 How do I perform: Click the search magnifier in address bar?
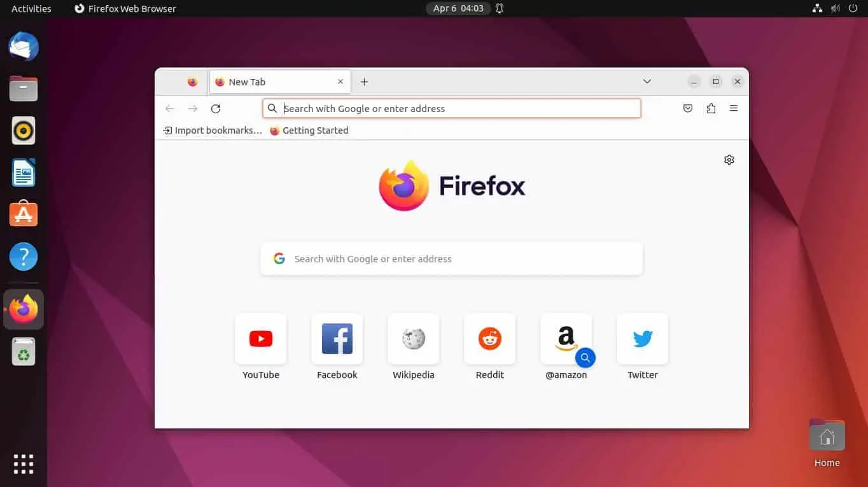[272, 109]
